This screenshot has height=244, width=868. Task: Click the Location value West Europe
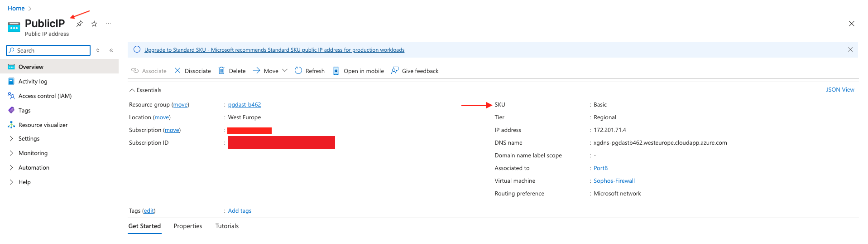point(245,117)
